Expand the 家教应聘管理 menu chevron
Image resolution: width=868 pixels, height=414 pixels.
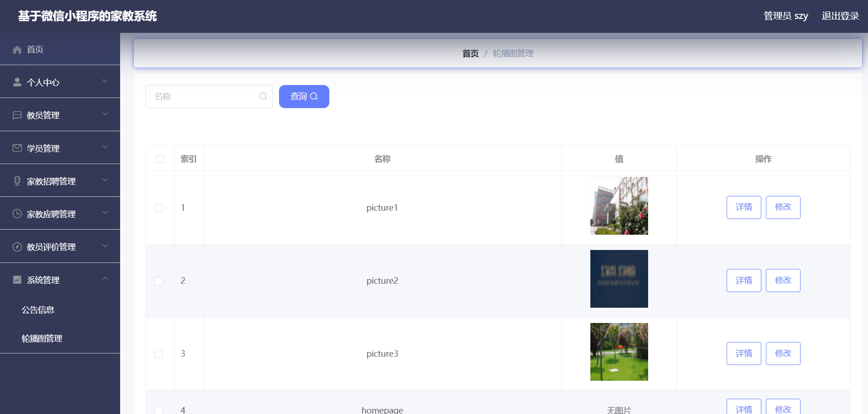[105, 213]
